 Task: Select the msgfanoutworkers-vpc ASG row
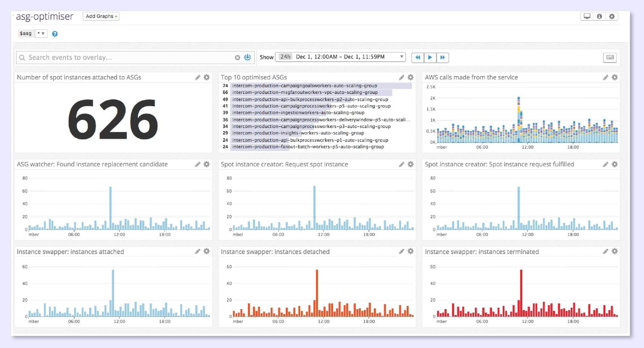click(316, 92)
